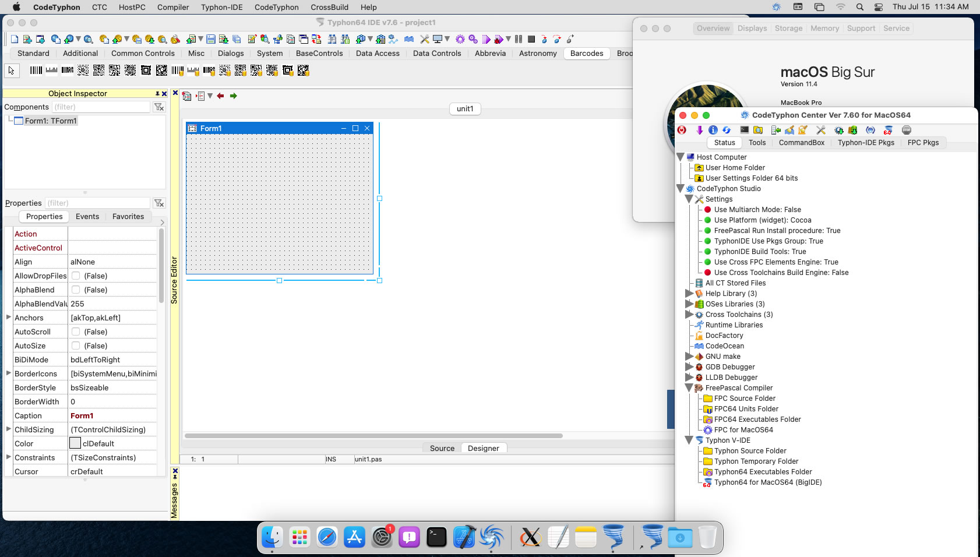Click the red power icon in CodeTyphon Center

pyautogui.click(x=682, y=130)
